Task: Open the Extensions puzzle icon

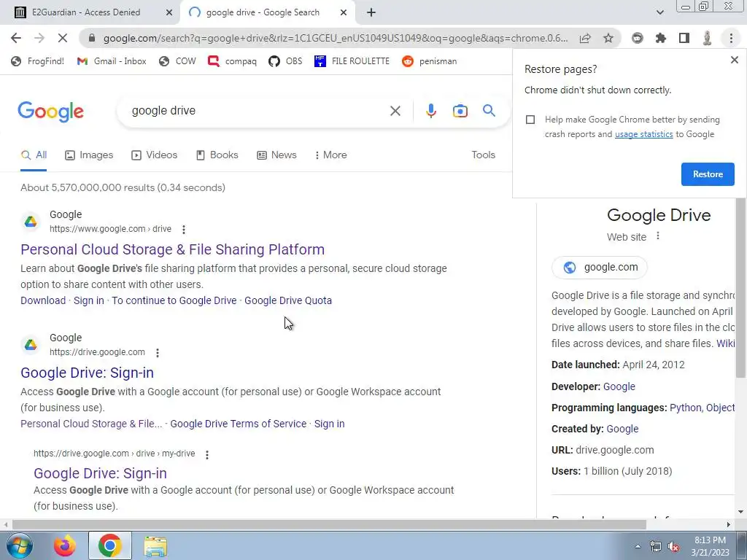Action: tap(661, 38)
